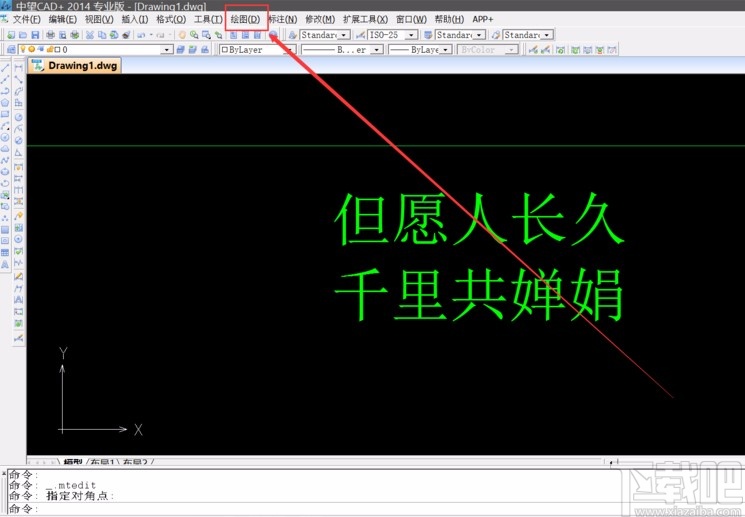The height and width of the screenshot is (517, 745).
Task: Open the 绘图(D) menu
Action: click(246, 19)
